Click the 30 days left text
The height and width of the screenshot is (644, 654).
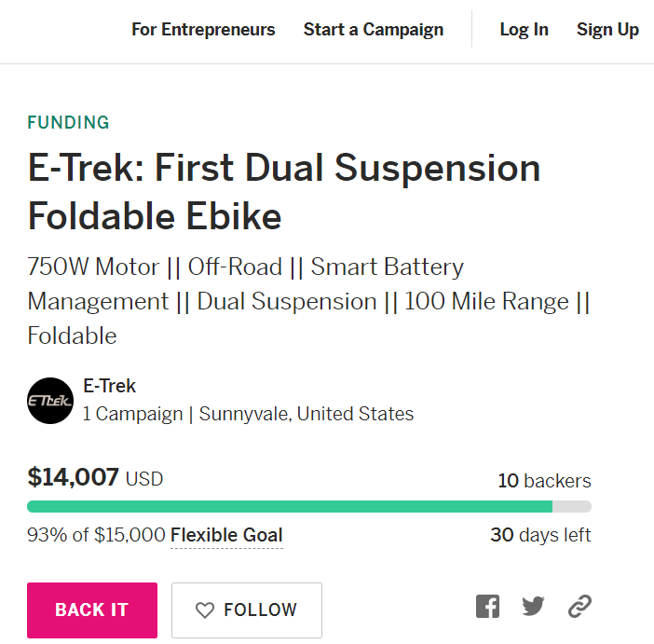pyautogui.click(x=540, y=536)
